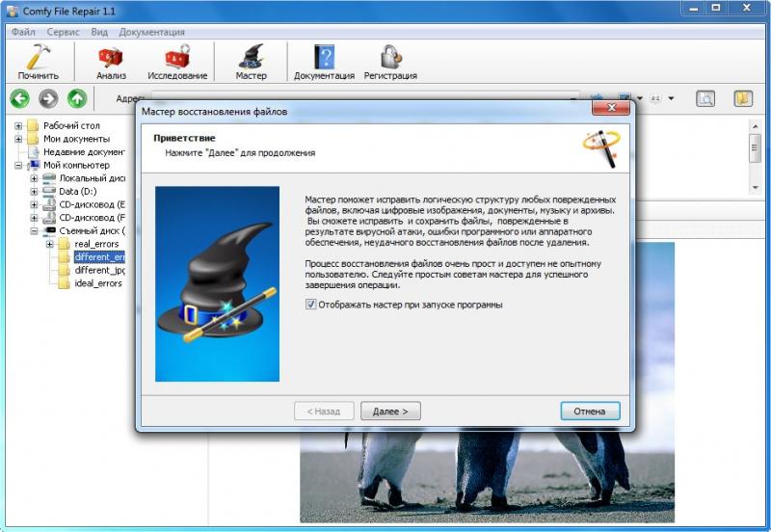Open the Сервис menu

[63, 32]
